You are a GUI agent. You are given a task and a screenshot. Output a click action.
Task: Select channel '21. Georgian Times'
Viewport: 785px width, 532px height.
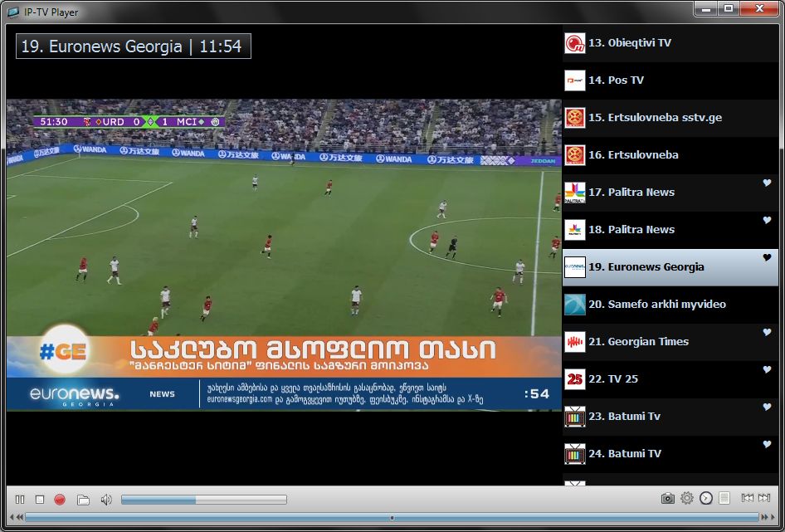(x=670, y=342)
